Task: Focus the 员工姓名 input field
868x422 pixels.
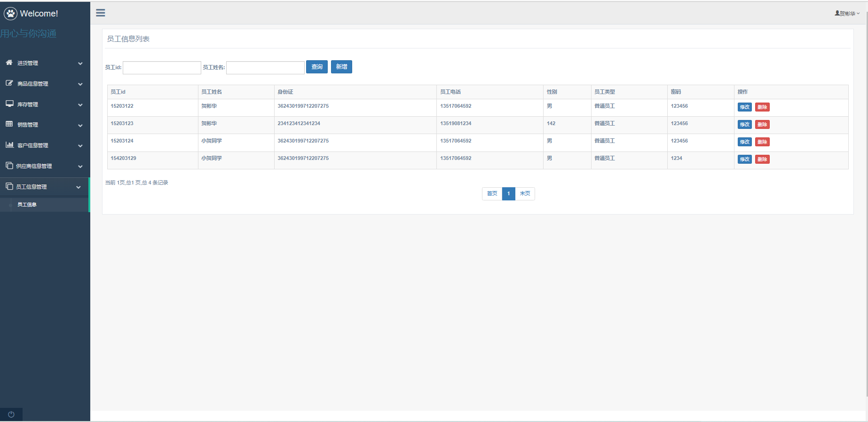Action: point(265,68)
